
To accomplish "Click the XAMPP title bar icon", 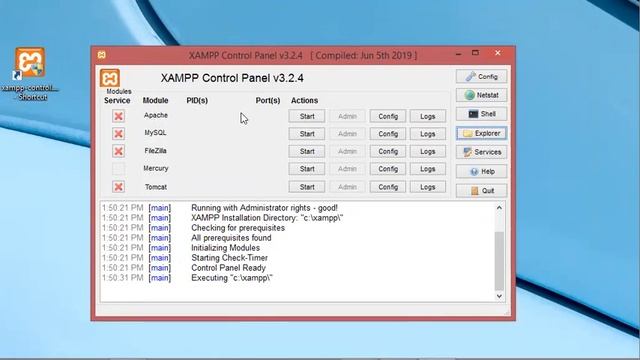I will 102,55.
